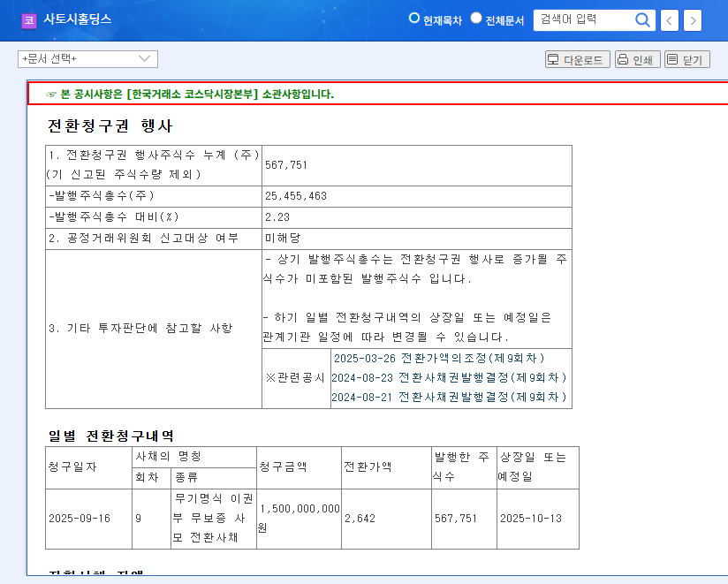Click the 567,751 value in first table row
Image resolution: width=728 pixels, height=584 pixels.
coord(286,165)
